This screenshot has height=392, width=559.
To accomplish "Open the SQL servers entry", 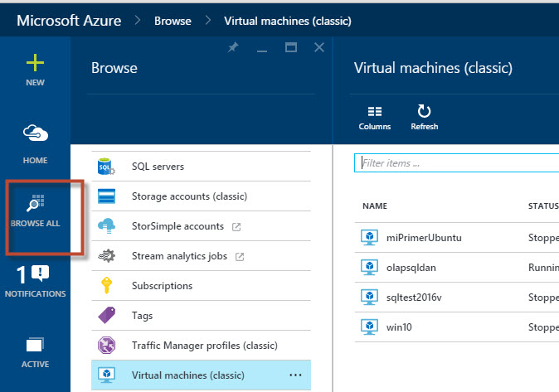I will point(158,167).
